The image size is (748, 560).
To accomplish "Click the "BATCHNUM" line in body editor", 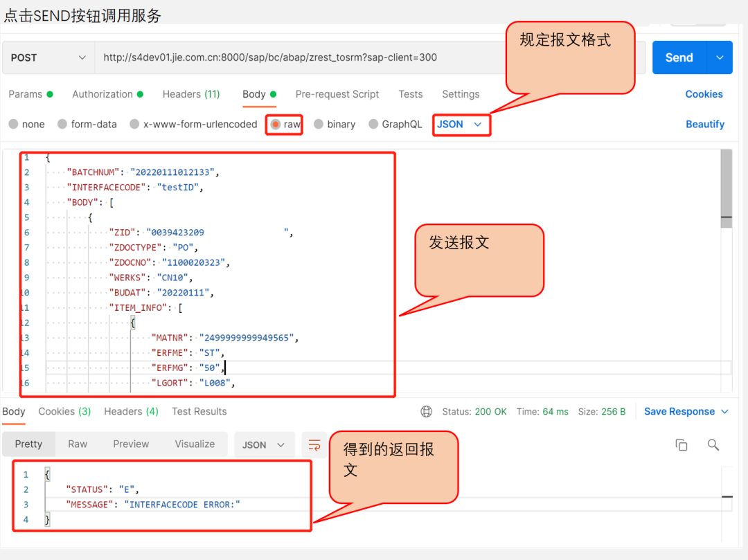I will (143, 172).
